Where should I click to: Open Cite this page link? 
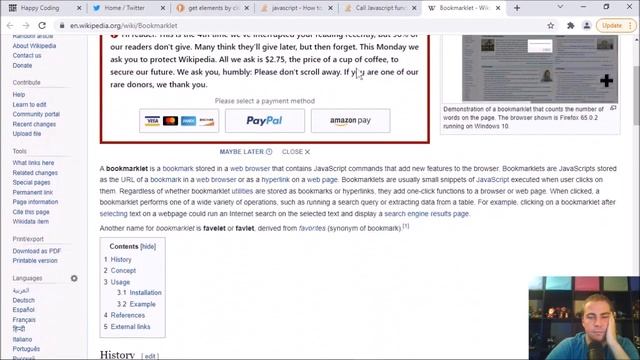click(x=31, y=212)
